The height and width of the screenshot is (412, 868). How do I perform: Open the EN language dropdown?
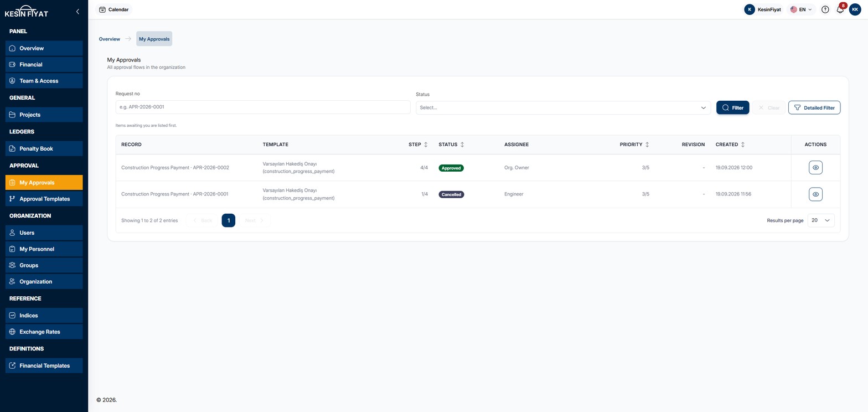click(x=801, y=9)
